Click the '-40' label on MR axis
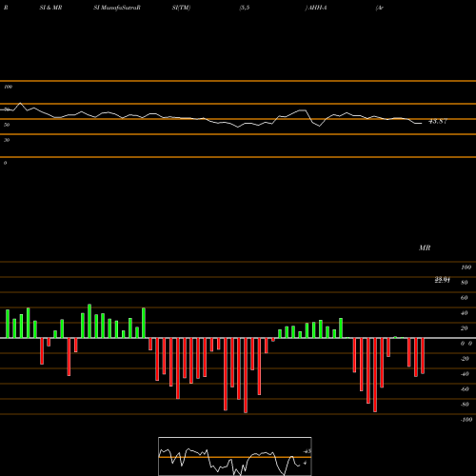476x476 pixels. 465,374
